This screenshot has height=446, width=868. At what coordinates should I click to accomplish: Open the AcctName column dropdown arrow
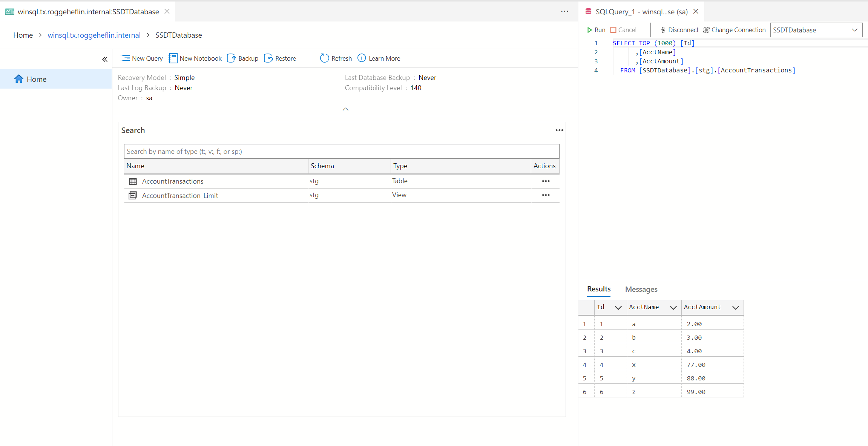tap(673, 308)
